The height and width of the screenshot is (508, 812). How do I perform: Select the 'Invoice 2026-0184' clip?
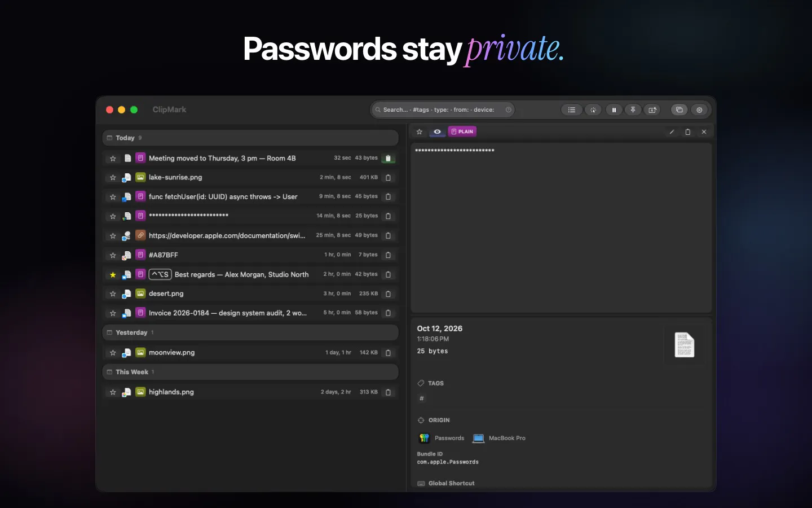pos(250,313)
